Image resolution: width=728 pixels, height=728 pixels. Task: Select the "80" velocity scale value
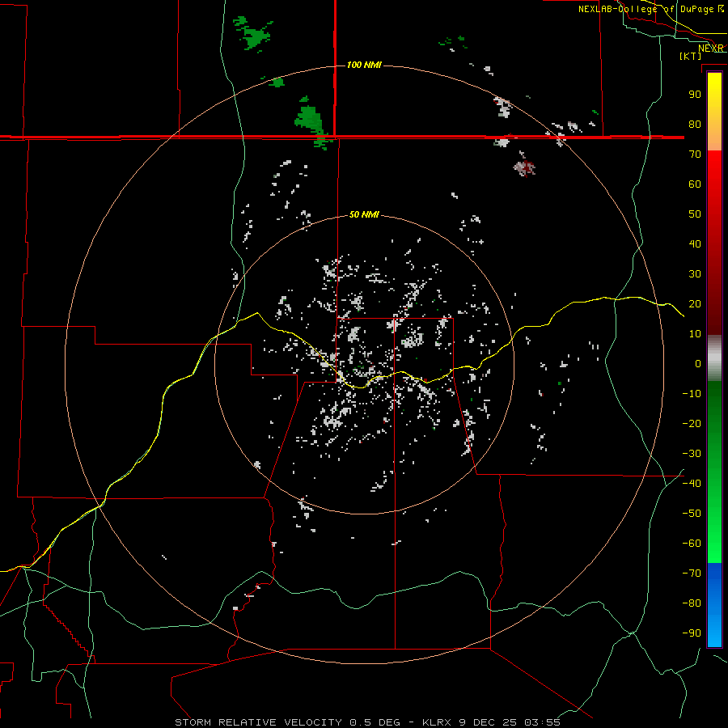[x=695, y=125]
